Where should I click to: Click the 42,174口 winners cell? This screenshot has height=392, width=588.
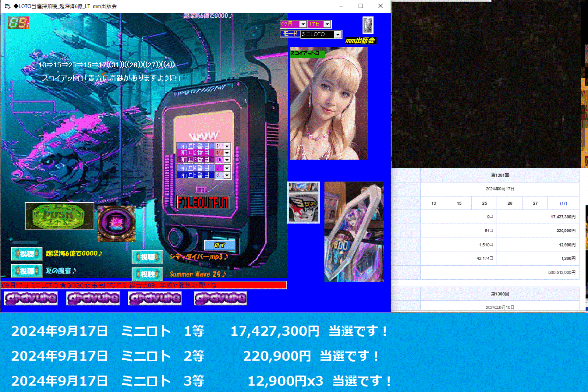459,258
